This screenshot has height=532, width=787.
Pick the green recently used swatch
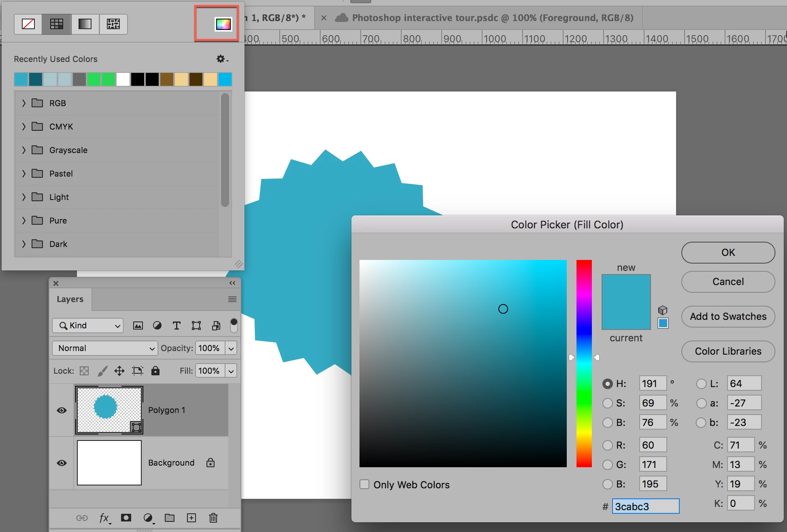(94, 79)
